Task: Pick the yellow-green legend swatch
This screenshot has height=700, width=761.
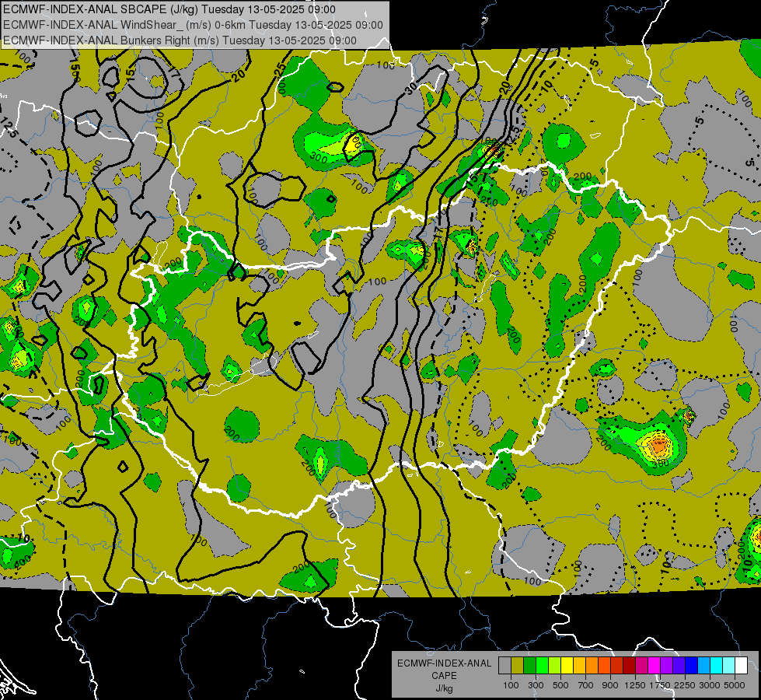Action: pos(555,666)
